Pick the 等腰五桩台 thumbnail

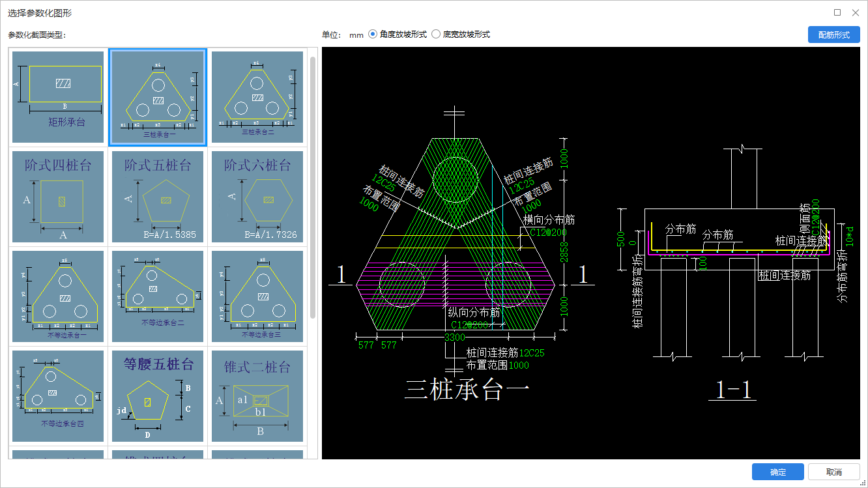[x=158, y=396]
